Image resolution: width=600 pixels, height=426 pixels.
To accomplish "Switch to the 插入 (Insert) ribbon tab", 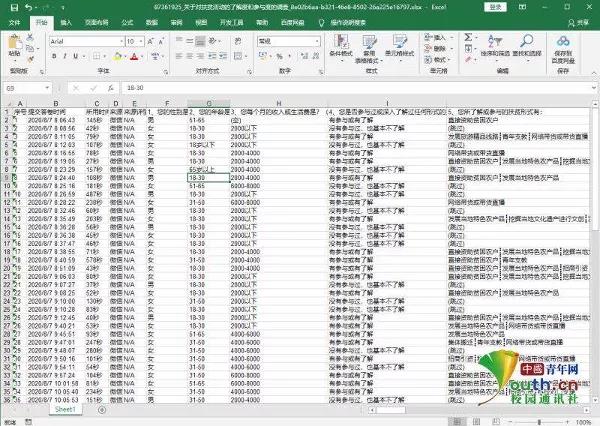I will point(66,20).
